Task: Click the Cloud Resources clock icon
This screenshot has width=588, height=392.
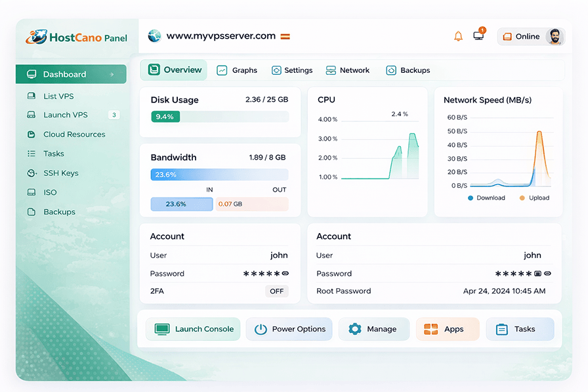Action: pos(31,134)
